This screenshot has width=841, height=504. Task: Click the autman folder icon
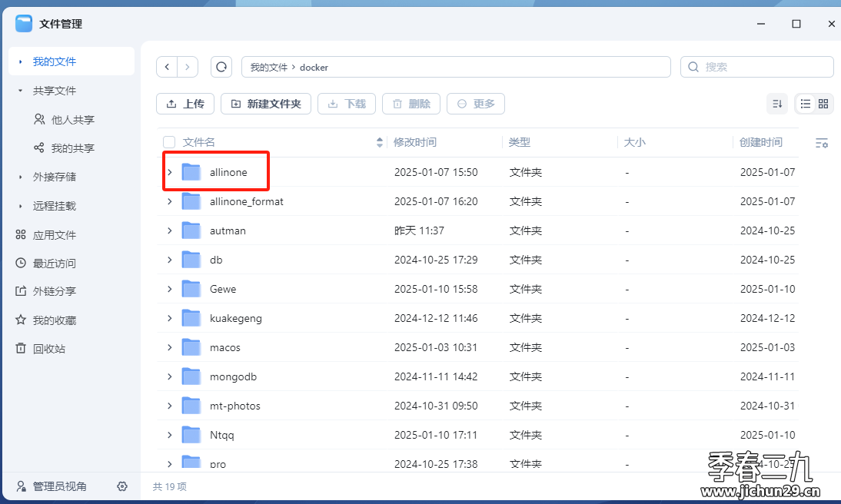[x=191, y=230]
